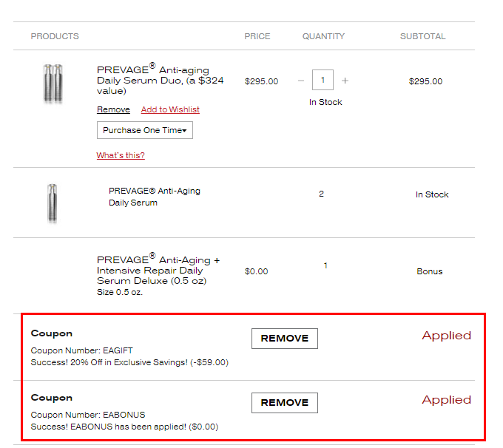Click the PRICE column header
503x448 pixels.
click(x=257, y=36)
